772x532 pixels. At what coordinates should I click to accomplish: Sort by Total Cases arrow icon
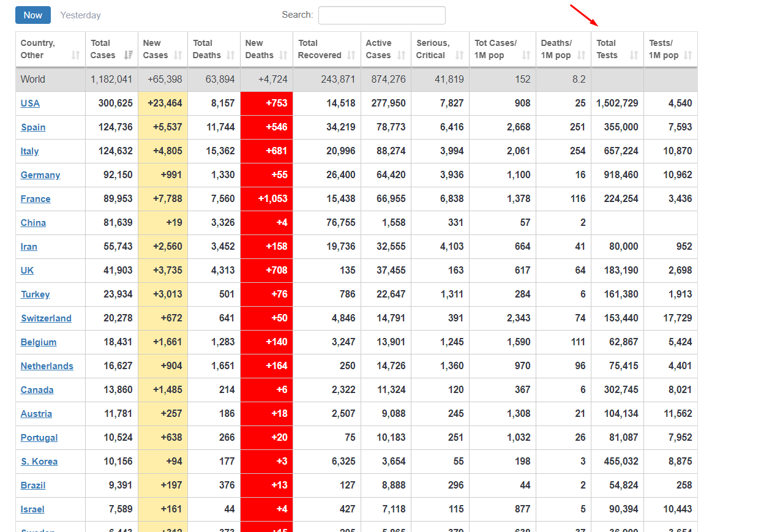pyautogui.click(x=128, y=55)
